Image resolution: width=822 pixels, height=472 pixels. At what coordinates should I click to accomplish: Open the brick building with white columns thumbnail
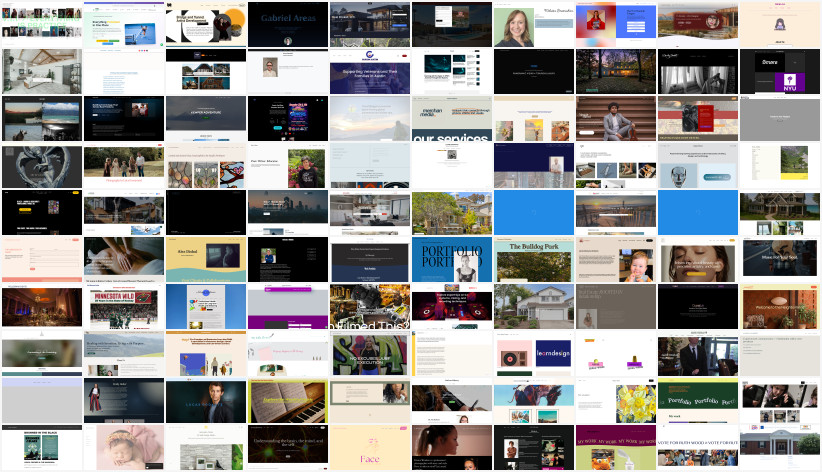(780, 448)
